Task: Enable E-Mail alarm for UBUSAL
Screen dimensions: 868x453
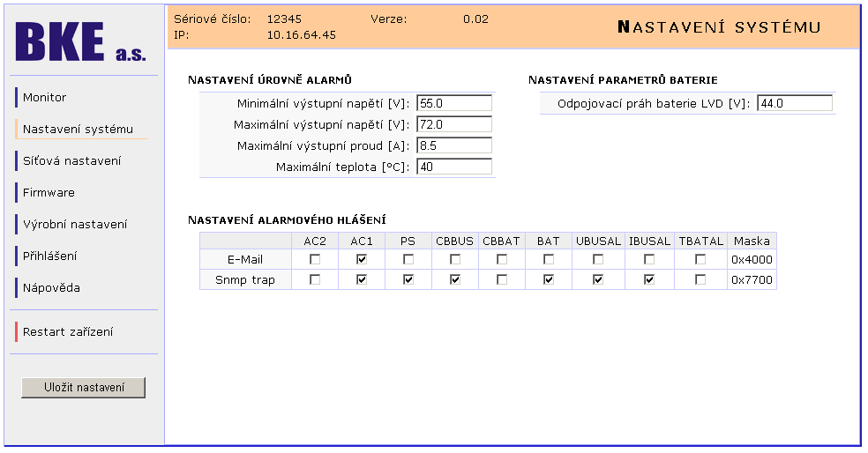Action: (x=598, y=259)
